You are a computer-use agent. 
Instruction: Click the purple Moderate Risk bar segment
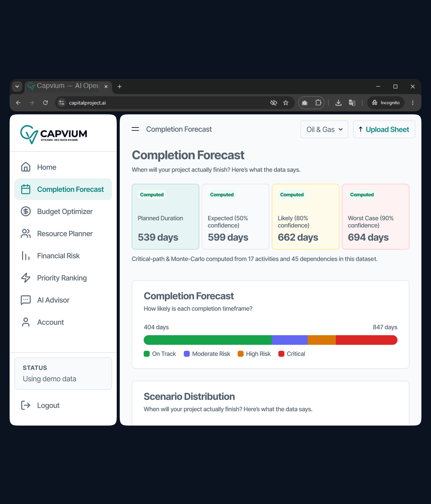[x=290, y=340]
